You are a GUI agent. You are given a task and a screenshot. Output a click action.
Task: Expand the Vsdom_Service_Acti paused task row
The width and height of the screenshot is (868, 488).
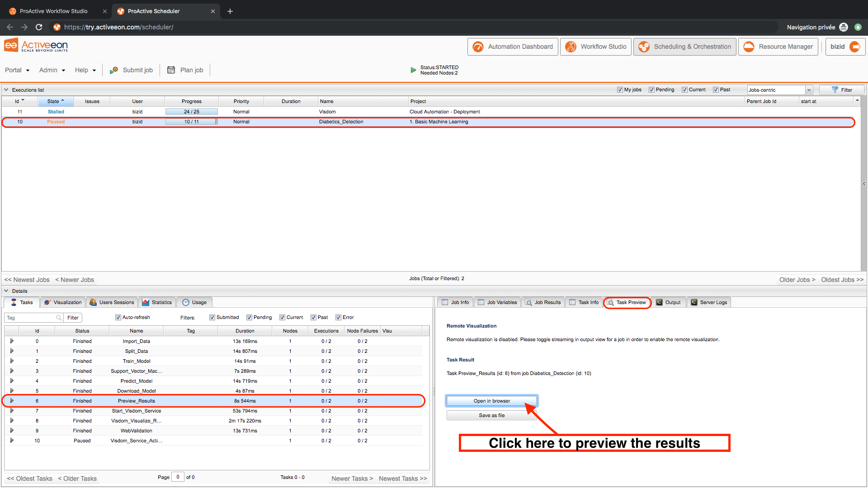pos(12,441)
